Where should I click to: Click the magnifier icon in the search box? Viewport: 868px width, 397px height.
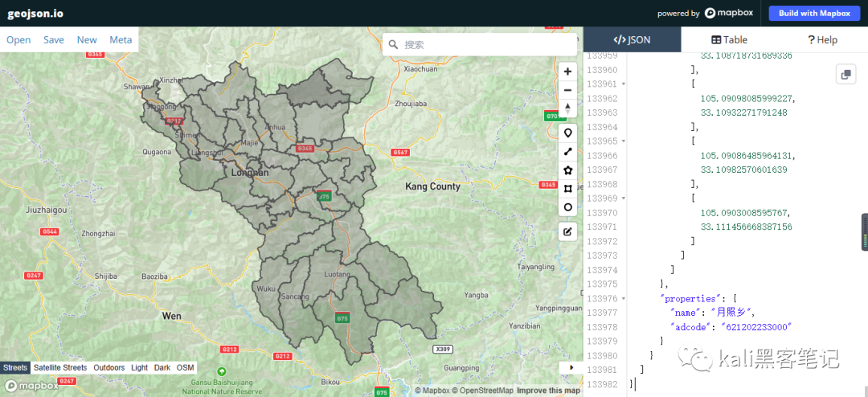(x=394, y=44)
